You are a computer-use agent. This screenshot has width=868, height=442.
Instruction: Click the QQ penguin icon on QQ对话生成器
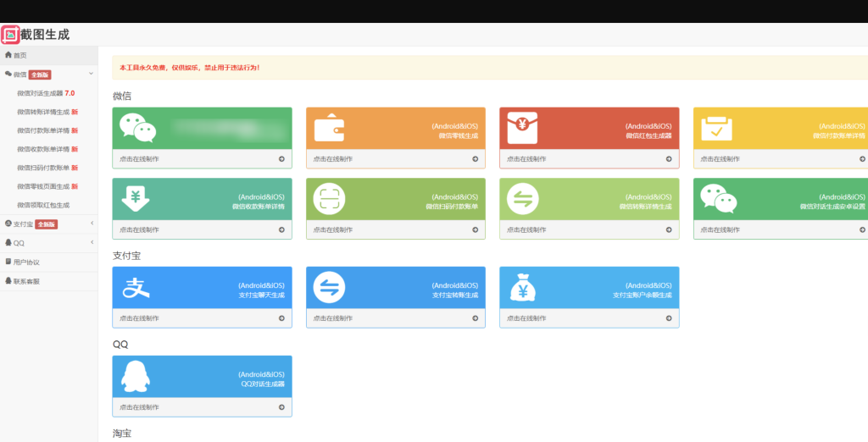click(136, 377)
